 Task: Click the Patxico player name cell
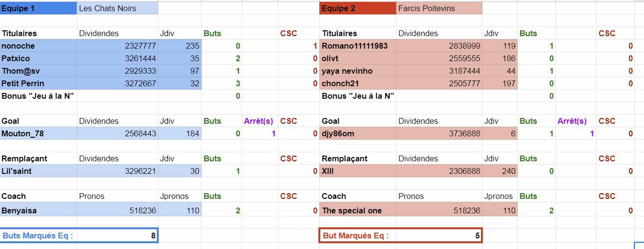pos(39,58)
